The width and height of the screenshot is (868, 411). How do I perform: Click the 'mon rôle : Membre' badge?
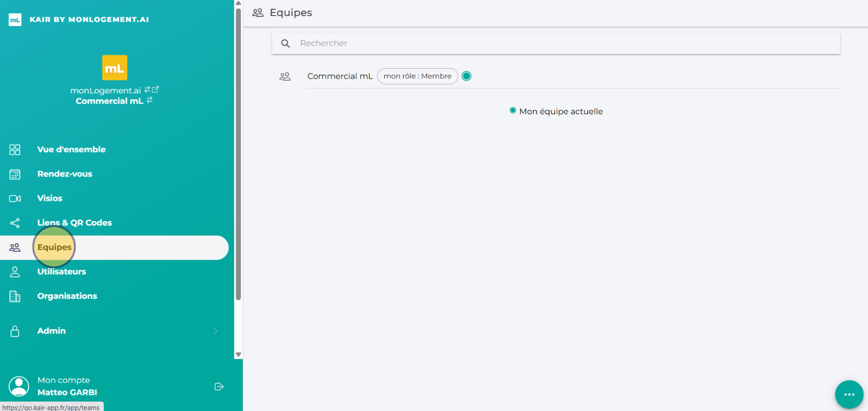417,76
